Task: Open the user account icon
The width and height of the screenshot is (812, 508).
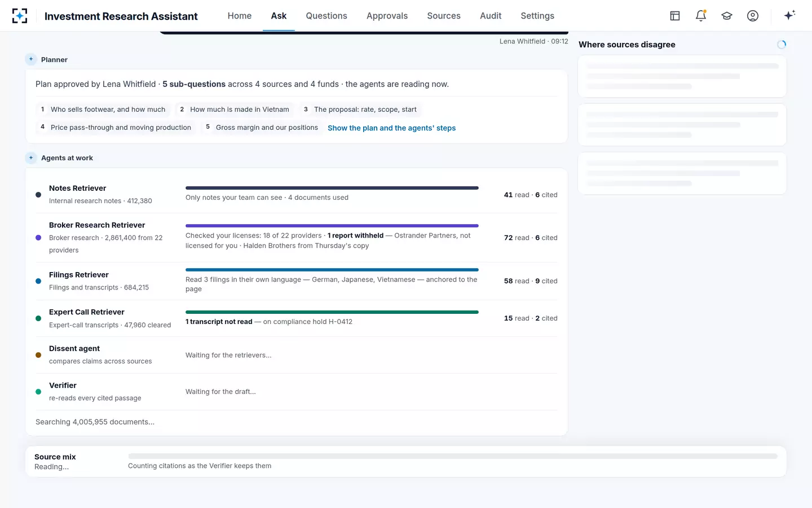Action: [753, 16]
